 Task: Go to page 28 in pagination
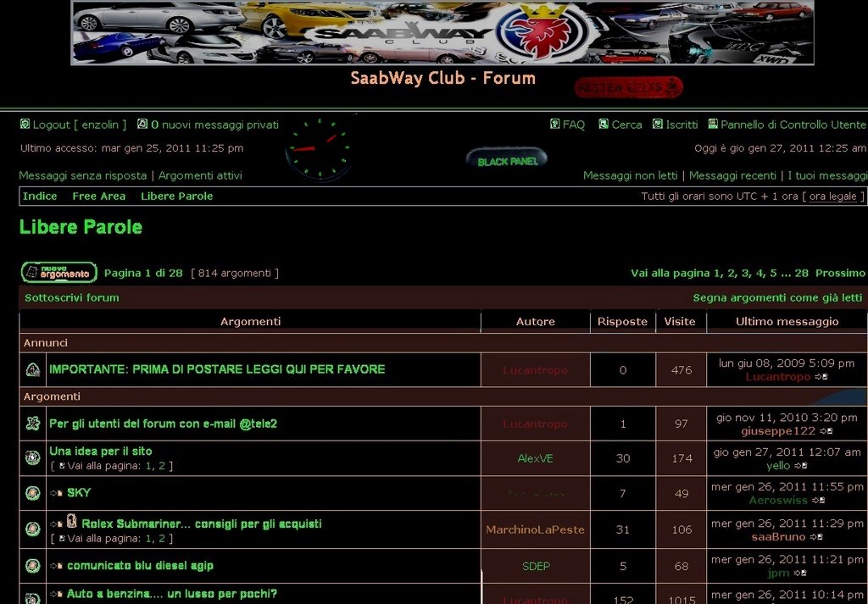pyautogui.click(x=801, y=273)
